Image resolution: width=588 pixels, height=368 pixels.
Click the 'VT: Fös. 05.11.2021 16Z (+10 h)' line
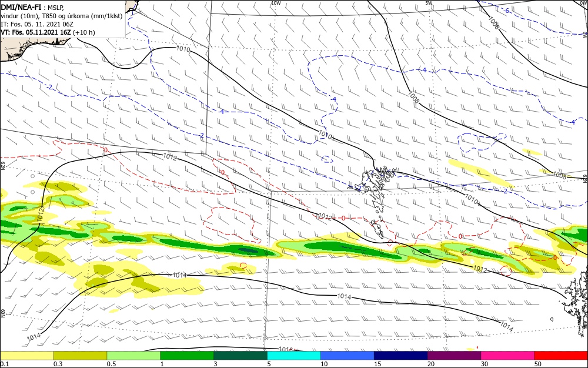(x=48, y=32)
